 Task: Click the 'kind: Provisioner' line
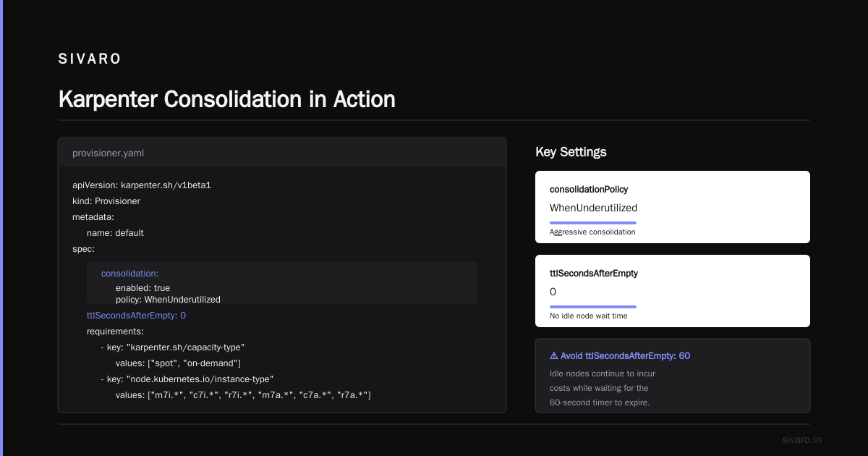(106, 201)
